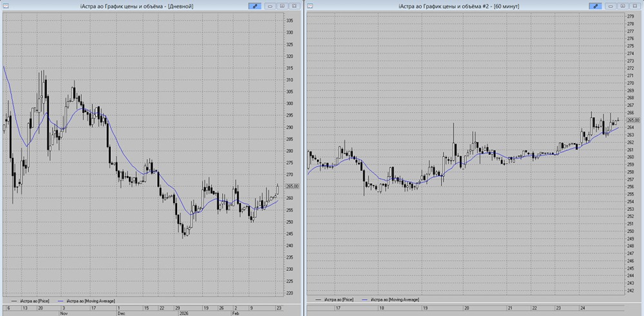The height and width of the screenshot is (316, 644).
Task: Click the link-windows chain icon on the daily chart window
Action: click(254, 6)
